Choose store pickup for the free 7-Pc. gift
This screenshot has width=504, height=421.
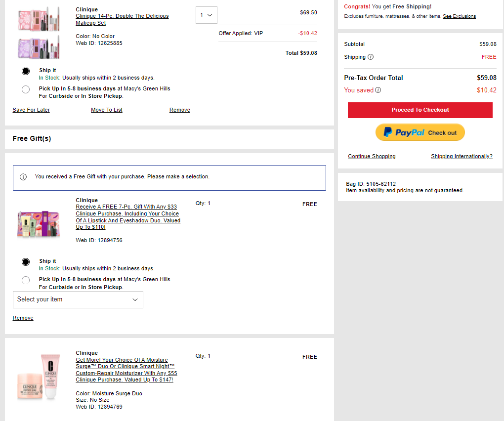pyautogui.click(x=26, y=280)
